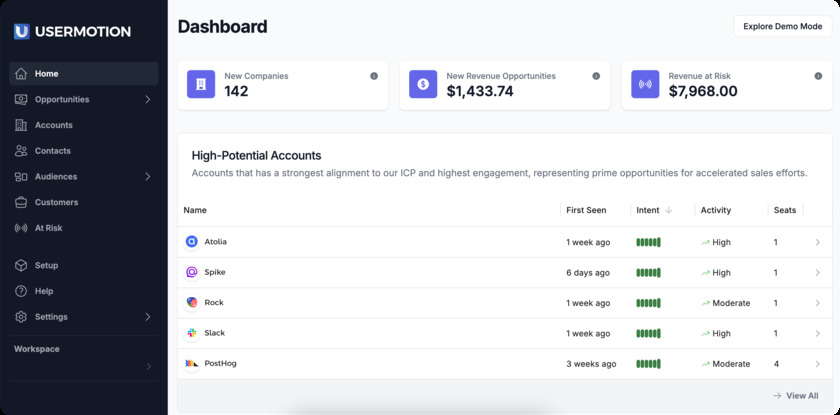The width and height of the screenshot is (840, 415).
Task: Open the Workspace switcher chevron
Action: pyautogui.click(x=148, y=366)
